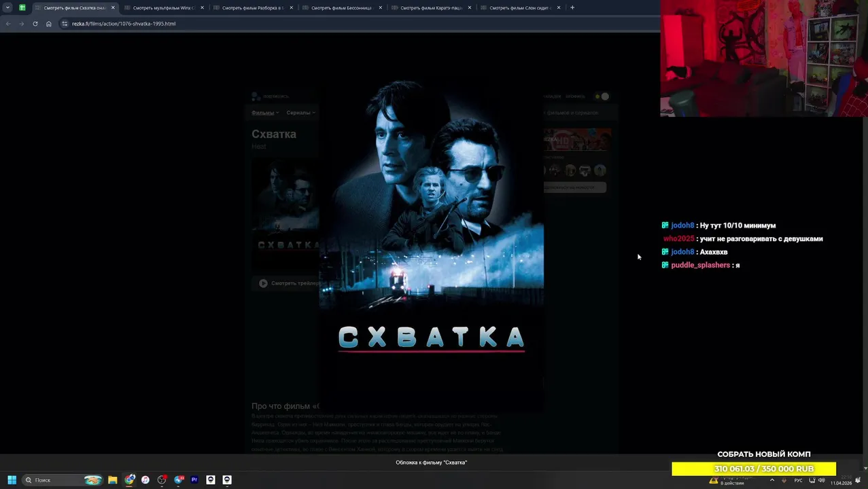Screen dimensions: 868x489
Task: Open Adobe Premiere Pro taskbar icon
Action: (194, 479)
